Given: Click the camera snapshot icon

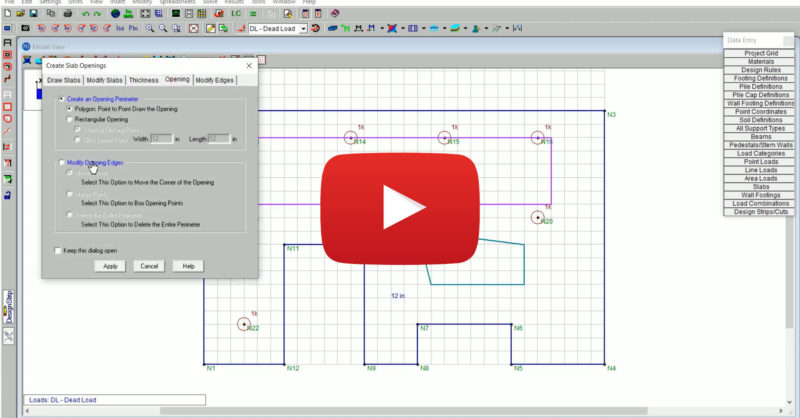Looking at the screenshot, I should (25, 29).
